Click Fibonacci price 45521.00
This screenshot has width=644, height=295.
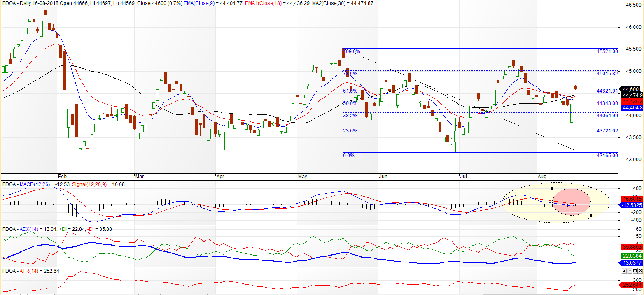point(607,51)
